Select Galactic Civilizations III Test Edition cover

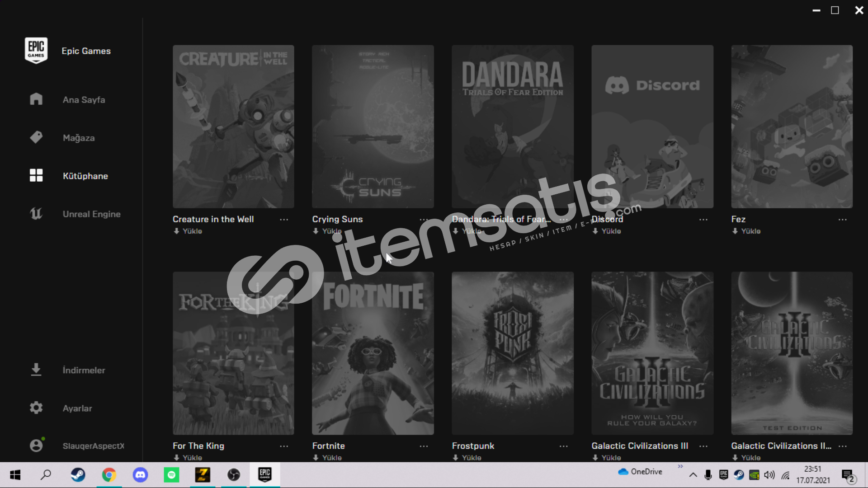(792, 353)
